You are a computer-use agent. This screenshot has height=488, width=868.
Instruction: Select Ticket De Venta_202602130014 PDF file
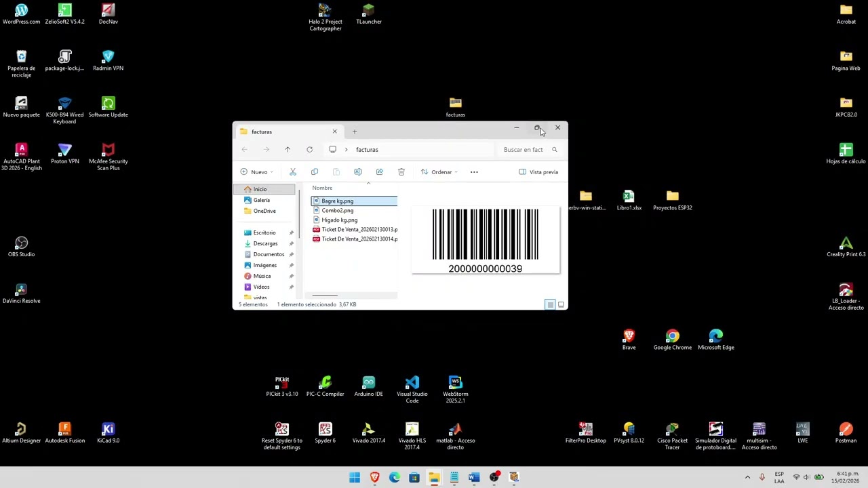(354, 239)
